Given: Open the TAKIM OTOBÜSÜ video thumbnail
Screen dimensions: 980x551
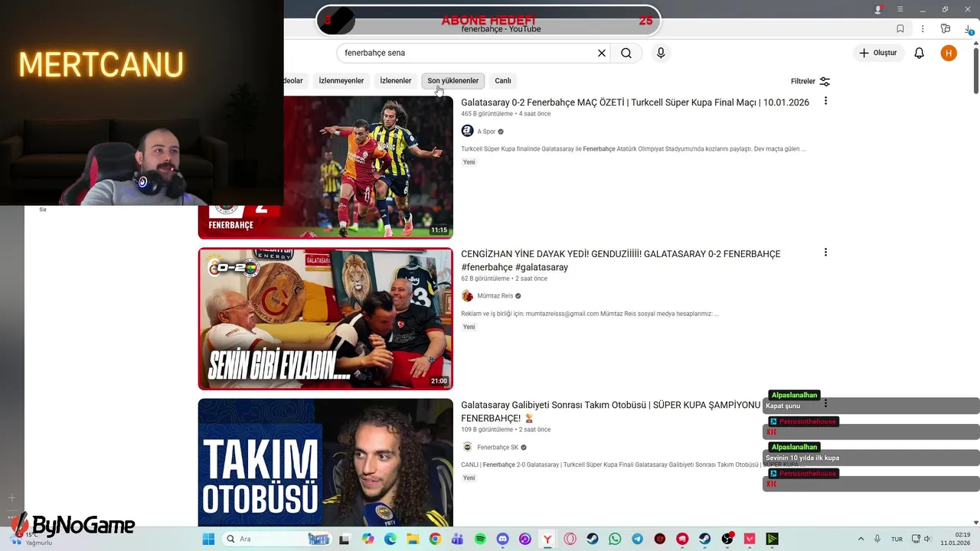Looking at the screenshot, I should pos(325,462).
